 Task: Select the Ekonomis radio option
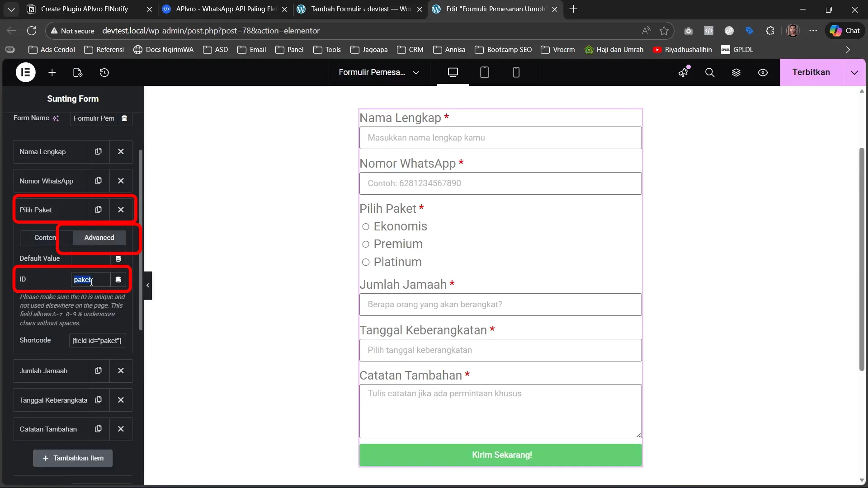(x=366, y=226)
